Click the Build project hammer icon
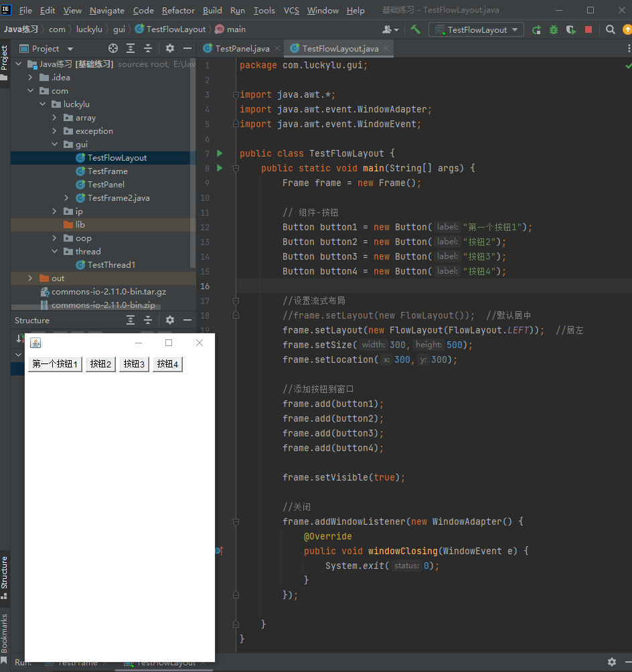 [416, 29]
